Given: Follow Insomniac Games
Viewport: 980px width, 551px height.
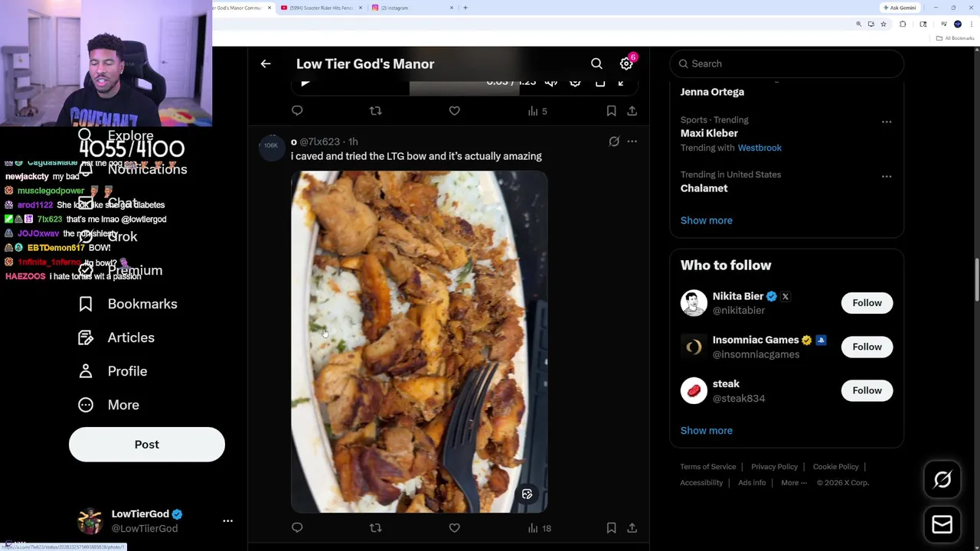Looking at the screenshot, I should [867, 347].
